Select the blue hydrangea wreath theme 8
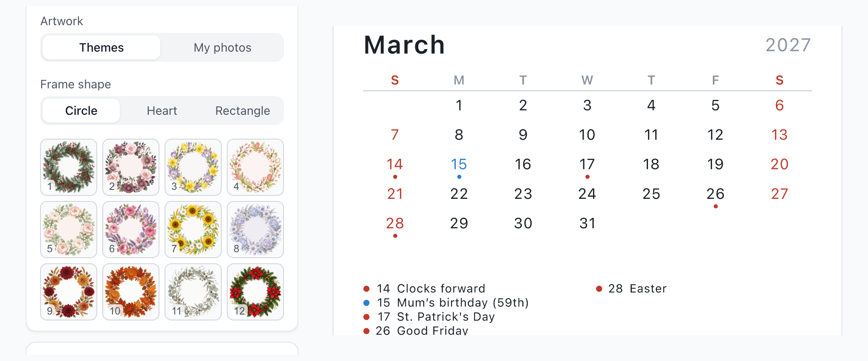 (255, 230)
